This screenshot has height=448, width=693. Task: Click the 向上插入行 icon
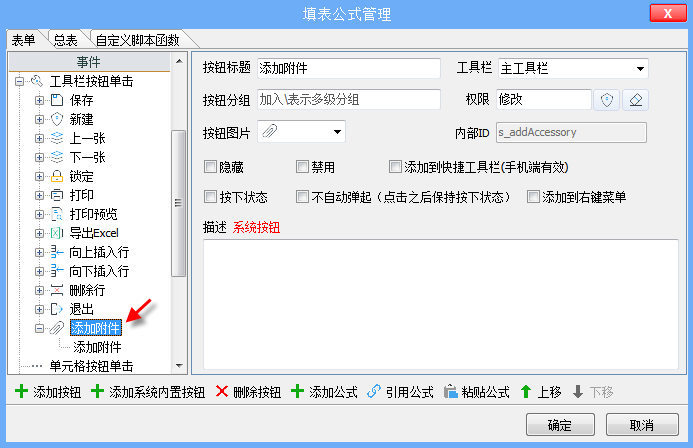click(x=57, y=252)
